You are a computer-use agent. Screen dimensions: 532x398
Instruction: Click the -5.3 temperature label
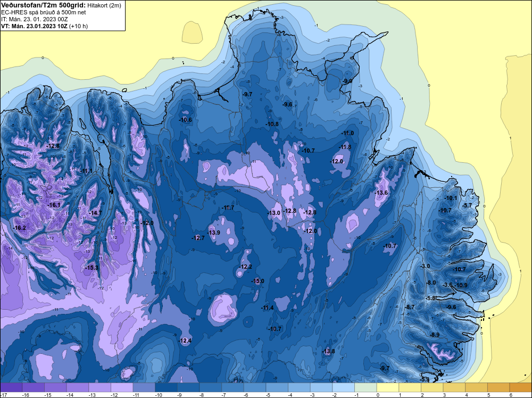tap(425, 379)
